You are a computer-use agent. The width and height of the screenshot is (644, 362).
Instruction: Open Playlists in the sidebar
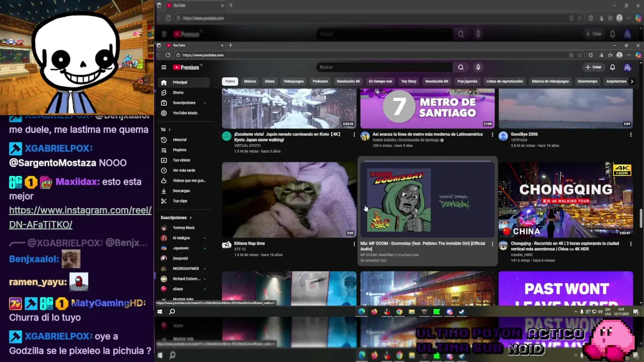click(185, 150)
